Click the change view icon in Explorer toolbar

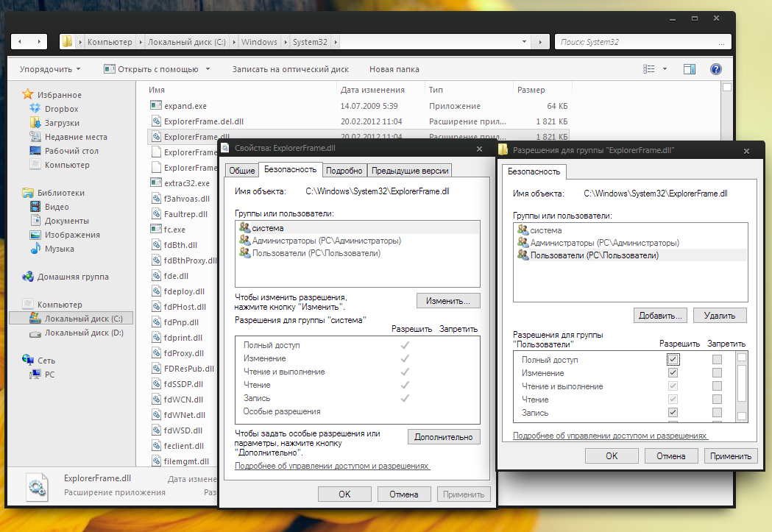[x=649, y=69]
